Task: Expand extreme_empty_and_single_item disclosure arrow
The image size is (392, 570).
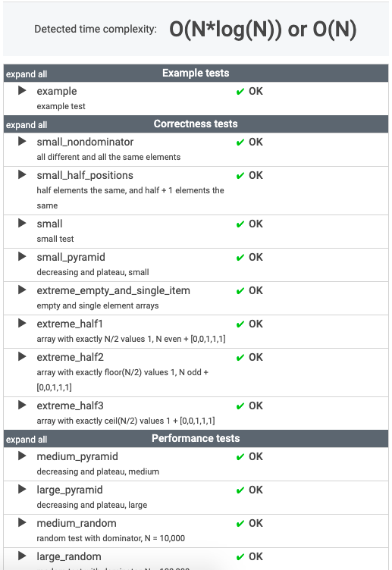Action: click(x=22, y=290)
